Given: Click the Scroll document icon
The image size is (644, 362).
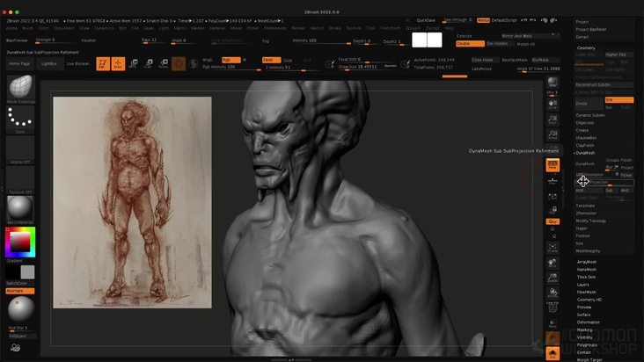Looking at the screenshot, I should 553,105.
